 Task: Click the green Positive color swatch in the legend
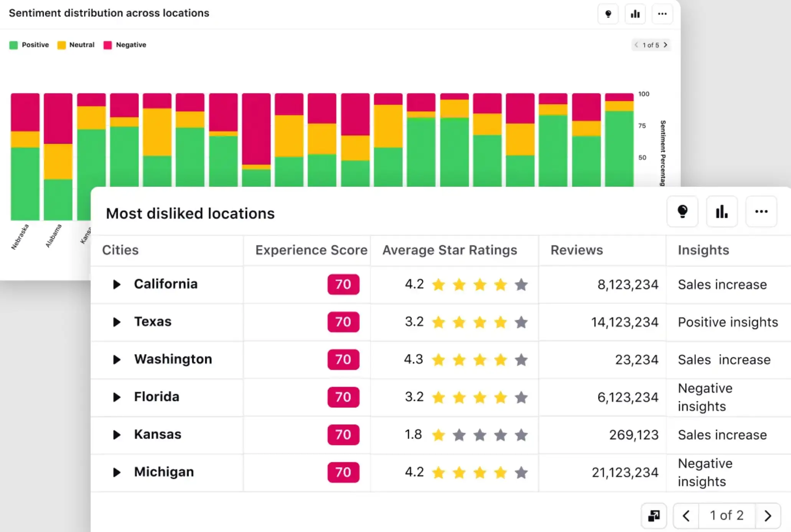(x=13, y=45)
